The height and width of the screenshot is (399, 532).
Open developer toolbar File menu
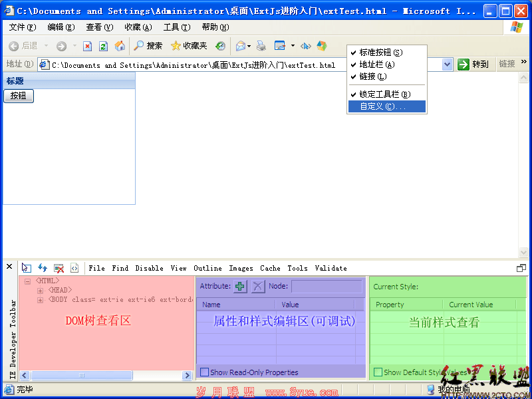click(96, 268)
